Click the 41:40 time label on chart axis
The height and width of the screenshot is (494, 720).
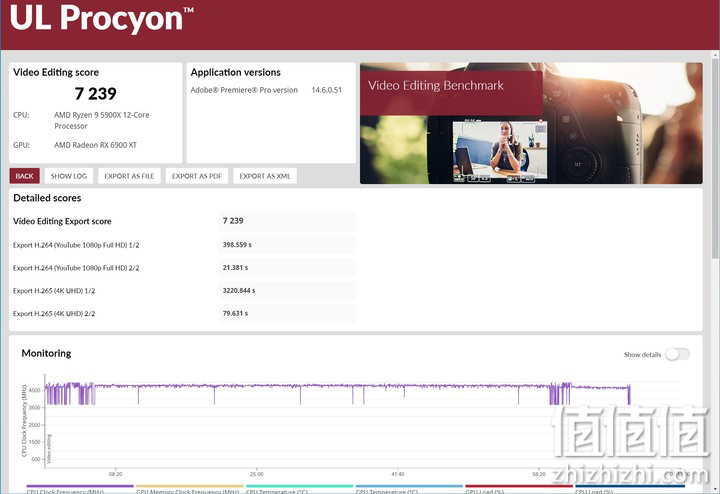[398, 474]
